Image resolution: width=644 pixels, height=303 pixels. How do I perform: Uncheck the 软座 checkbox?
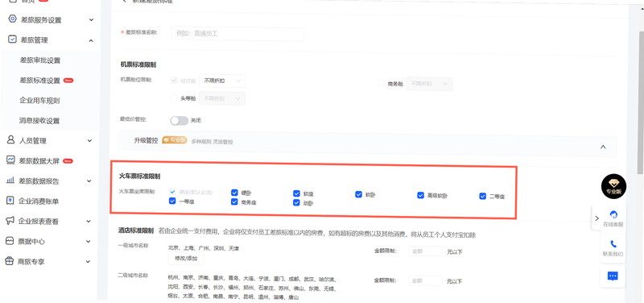[296, 193]
